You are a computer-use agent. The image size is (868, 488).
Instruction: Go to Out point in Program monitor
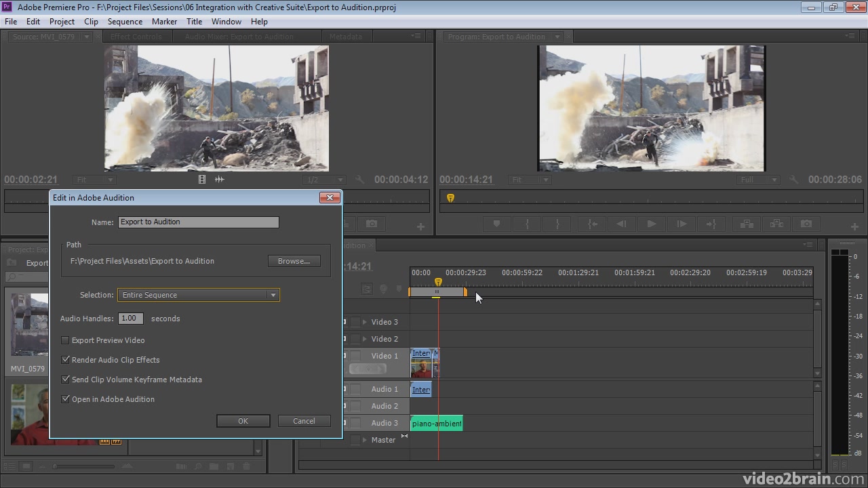pyautogui.click(x=711, y=224)
